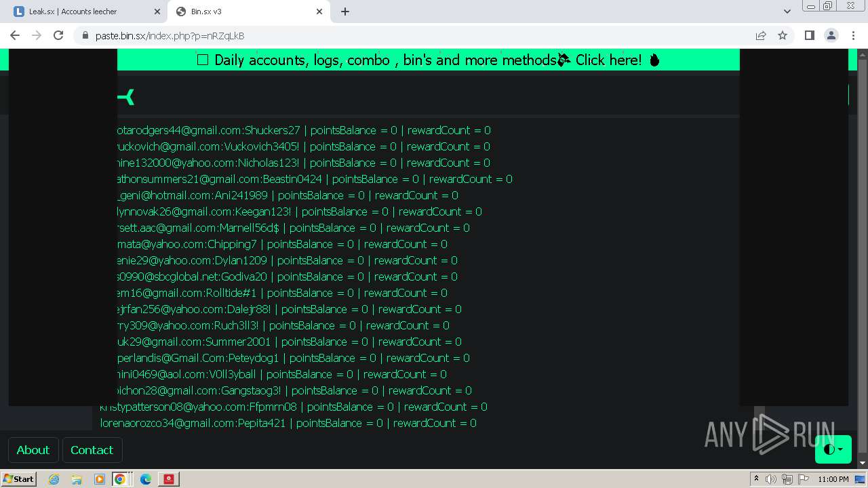This screenshot has width=868, height=488.
Task: Click the 11:00 PM system clock
Action: click(833, 479)
